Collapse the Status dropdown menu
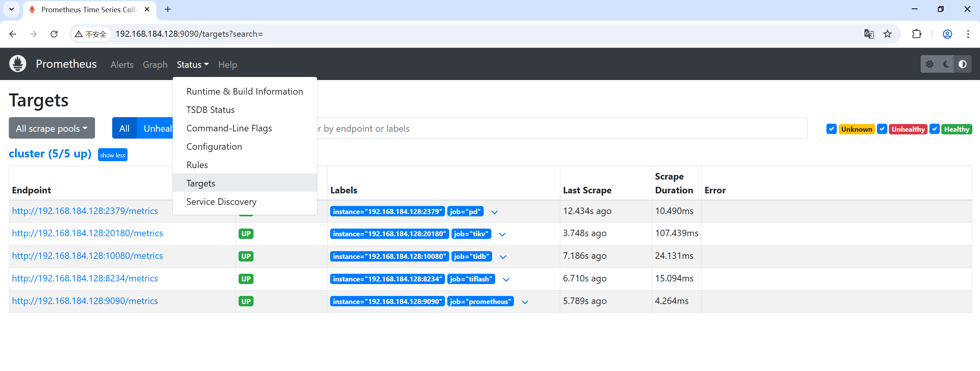Screen dimensions: 980x371 coord(193,65)
